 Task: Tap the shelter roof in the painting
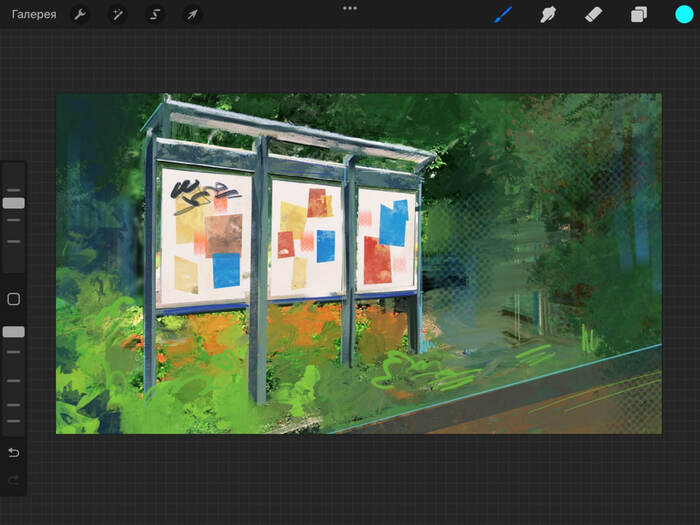[x=290, y=130]
